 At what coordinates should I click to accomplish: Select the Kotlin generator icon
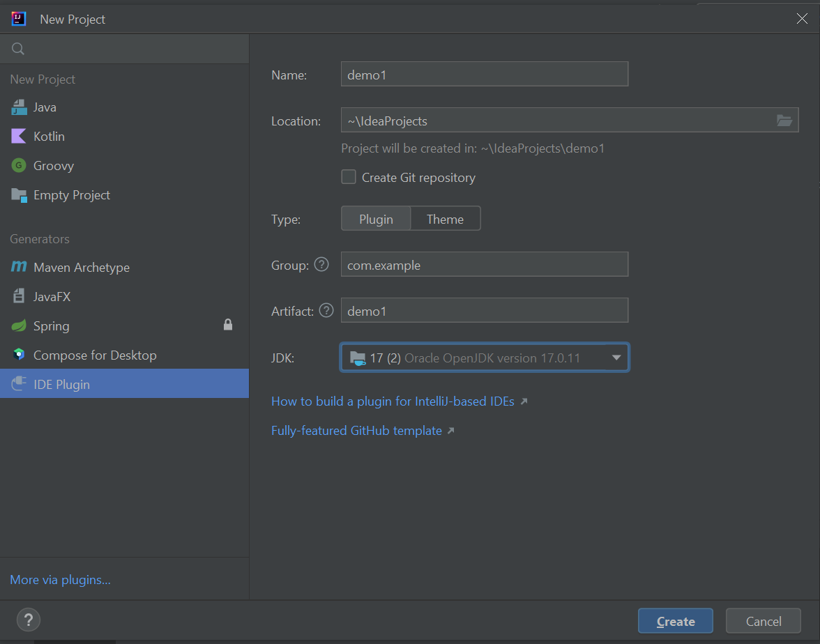(20, 136)
